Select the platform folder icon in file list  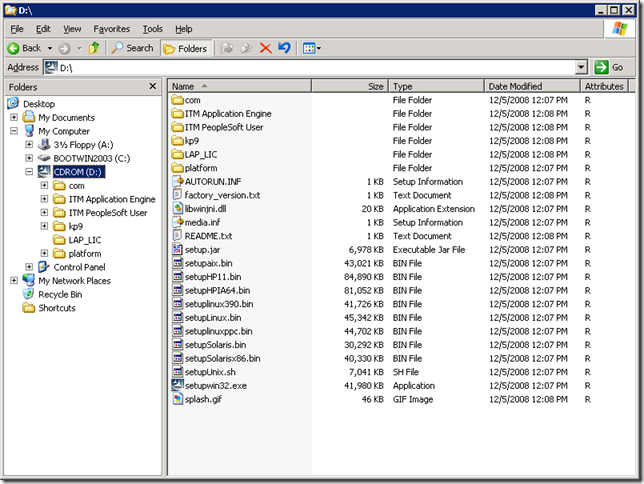point(177,168)
